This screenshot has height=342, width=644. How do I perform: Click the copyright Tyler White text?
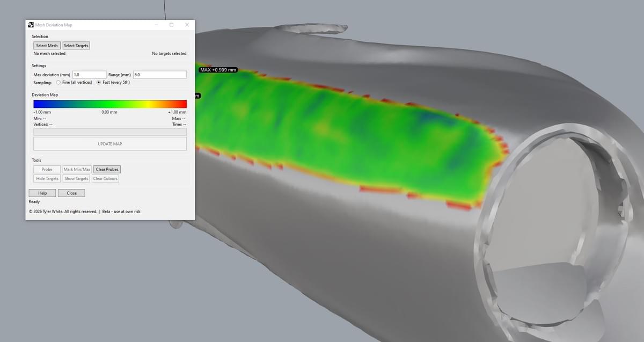pos(63,212)
